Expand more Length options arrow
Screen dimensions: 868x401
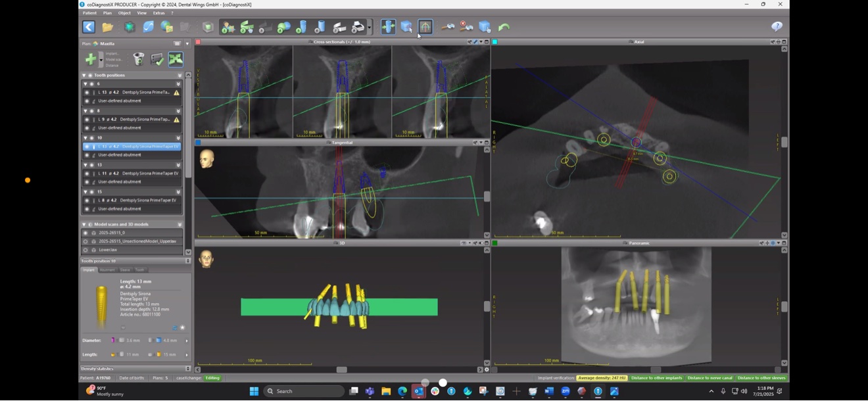[x=187, y=355]
